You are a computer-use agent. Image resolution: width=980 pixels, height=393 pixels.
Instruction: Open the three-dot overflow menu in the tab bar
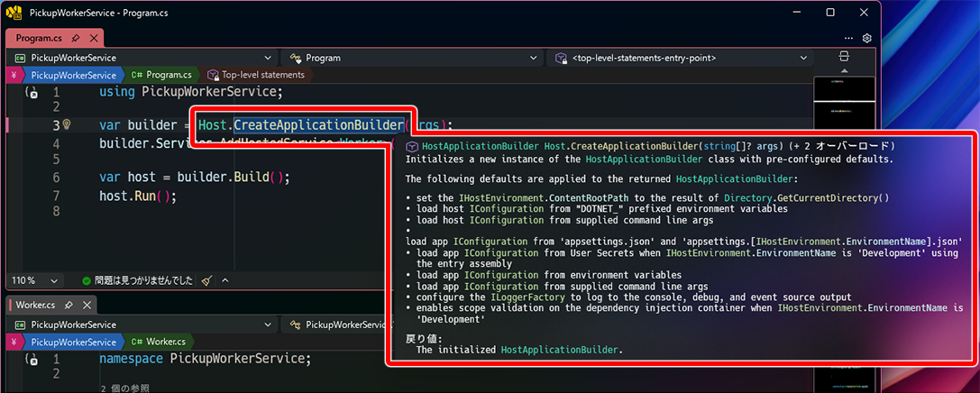848,38
